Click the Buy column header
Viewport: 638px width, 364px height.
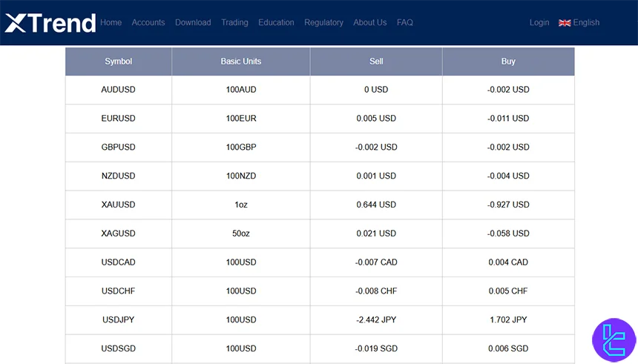508,62
